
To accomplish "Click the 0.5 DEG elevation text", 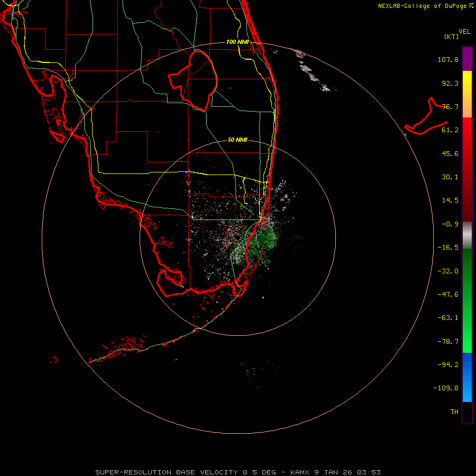I will (259, 472).
